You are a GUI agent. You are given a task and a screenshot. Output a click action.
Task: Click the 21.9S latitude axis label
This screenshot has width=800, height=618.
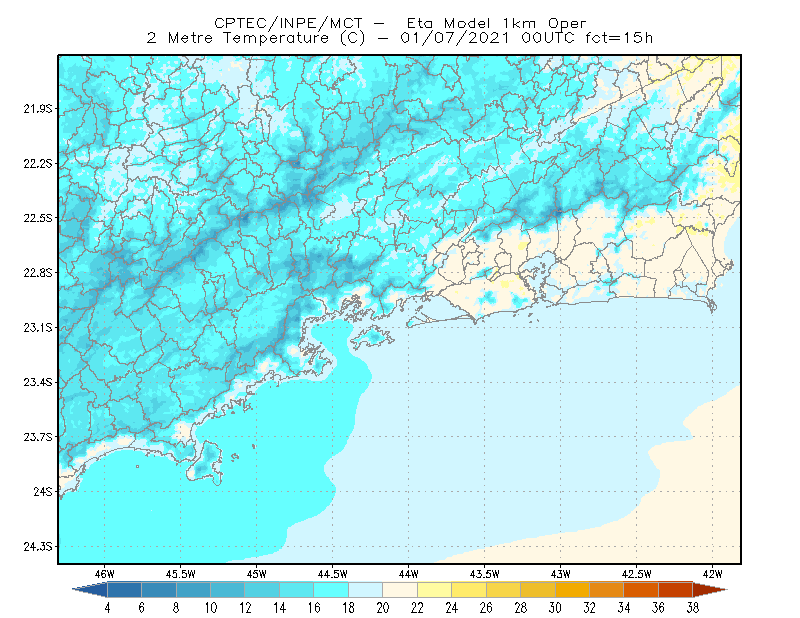tap(38, 109)
